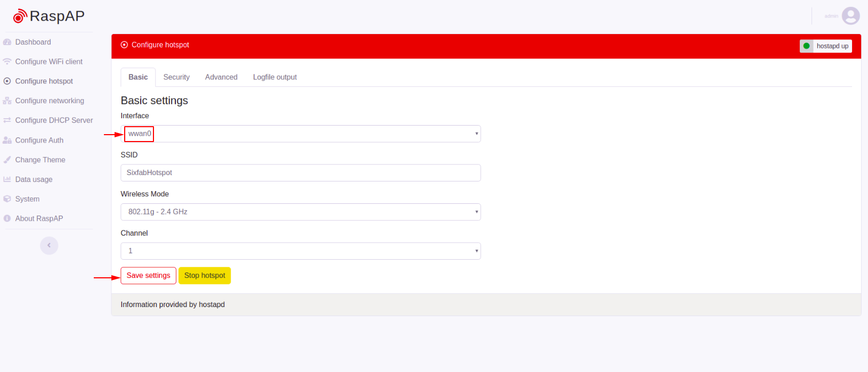The width and height of the screenshot is (868, 372).
Task: Click the Channel label
Action: (134, 233)
